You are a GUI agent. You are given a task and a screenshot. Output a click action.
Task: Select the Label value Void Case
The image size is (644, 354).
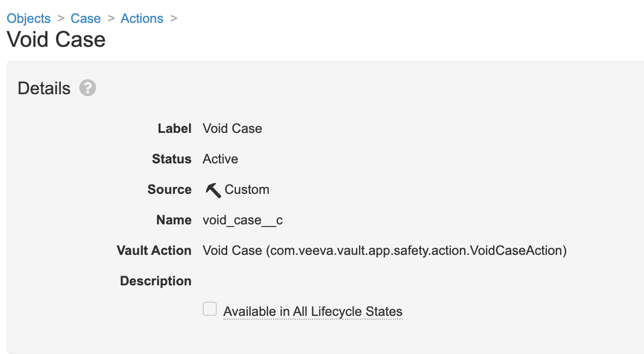(x=232, y=129)
